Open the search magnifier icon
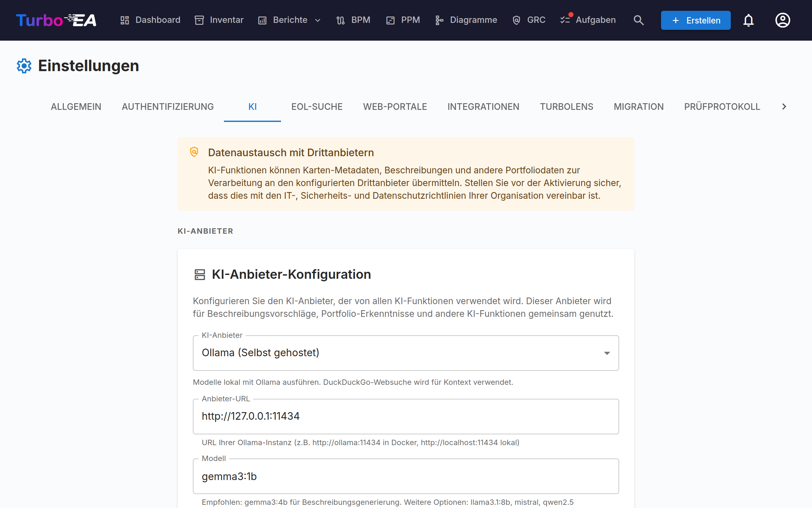812x508 pixels. pos(638,20)
